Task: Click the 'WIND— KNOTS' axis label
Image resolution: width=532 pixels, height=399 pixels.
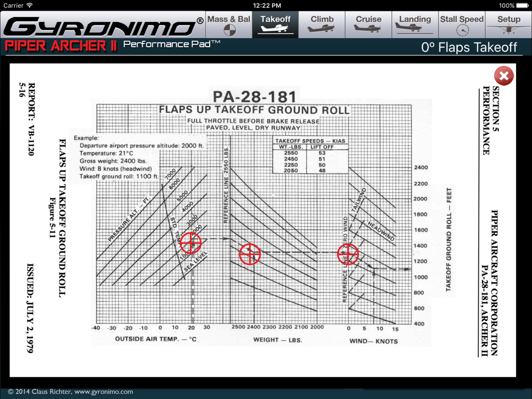Action: tap(373, 341)
